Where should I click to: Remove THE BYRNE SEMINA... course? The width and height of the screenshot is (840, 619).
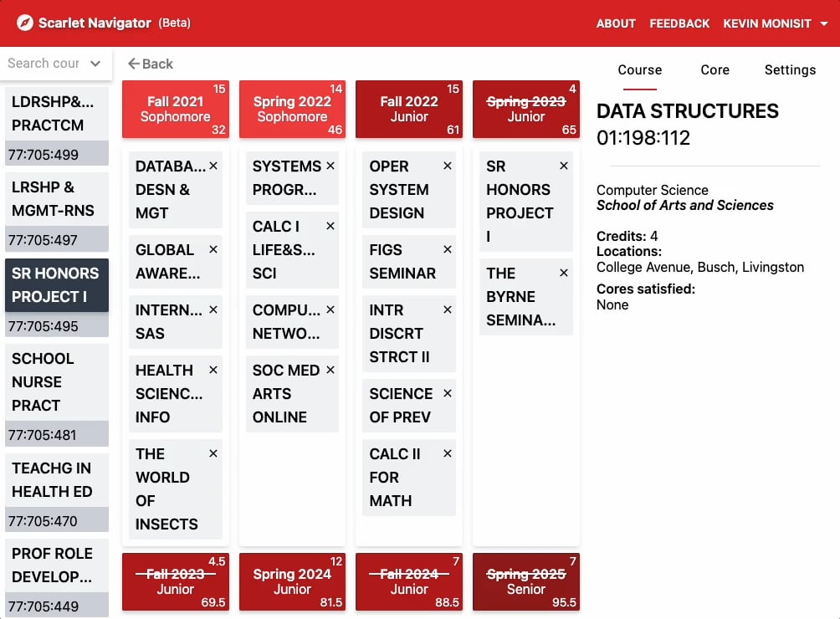click(x=564, y=273)
